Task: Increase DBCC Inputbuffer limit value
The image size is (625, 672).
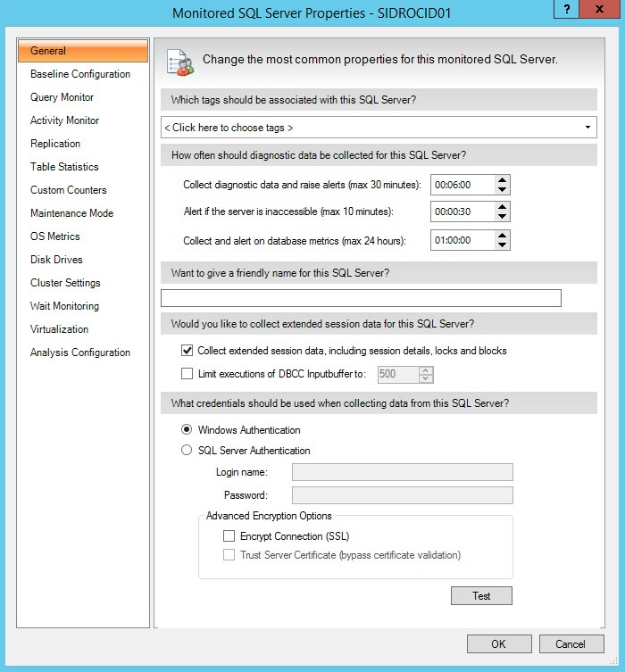Action: 425,370
